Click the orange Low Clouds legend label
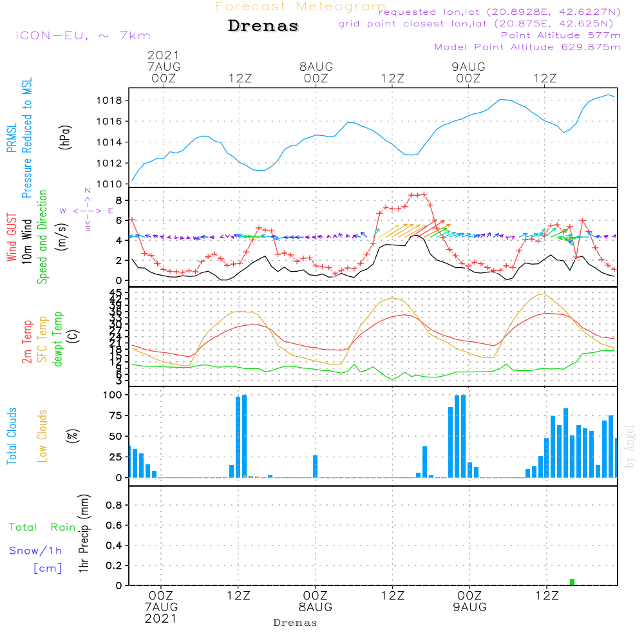The image size is (644, 644). 43,436
